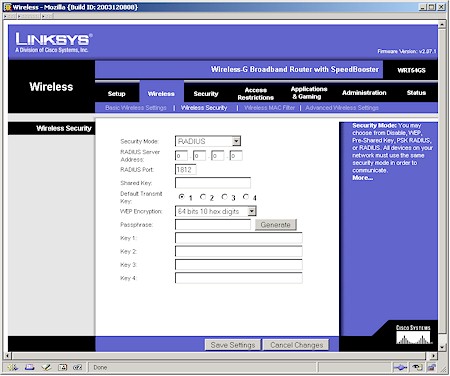Screen dimensions: 450x376
Task: Click the Cisco Systems logo
Action: (413, 334)
